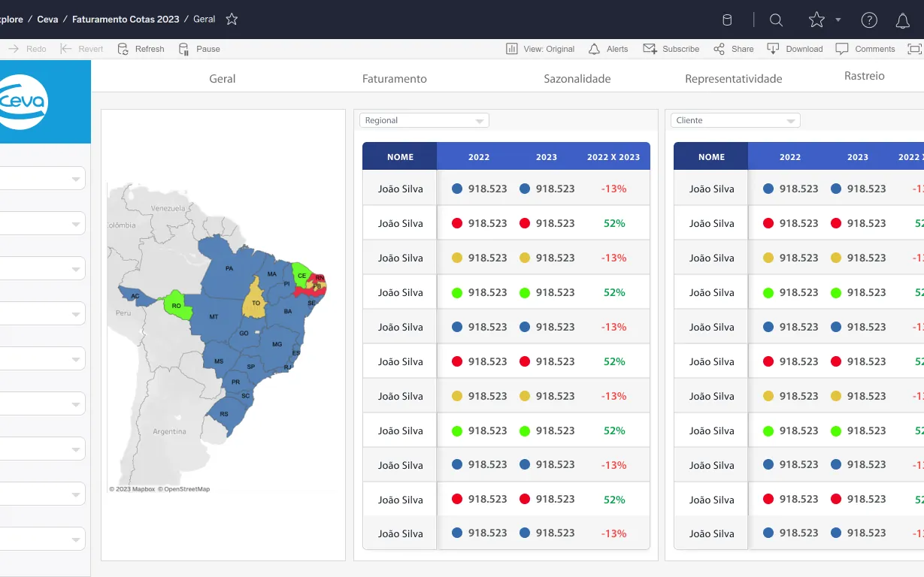The image size is (924, 577).
Task: Open notifications bell icon
Action: tap(903, 21)
